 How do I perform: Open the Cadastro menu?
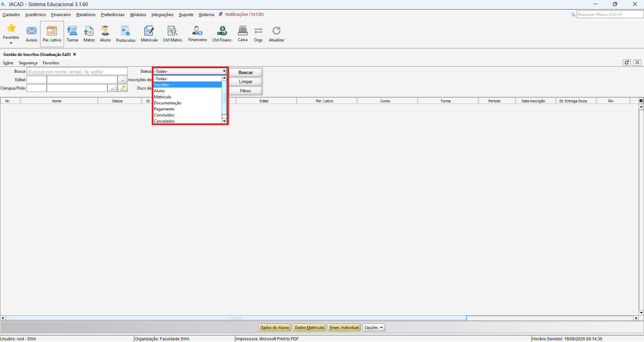(x=11, y=15)
